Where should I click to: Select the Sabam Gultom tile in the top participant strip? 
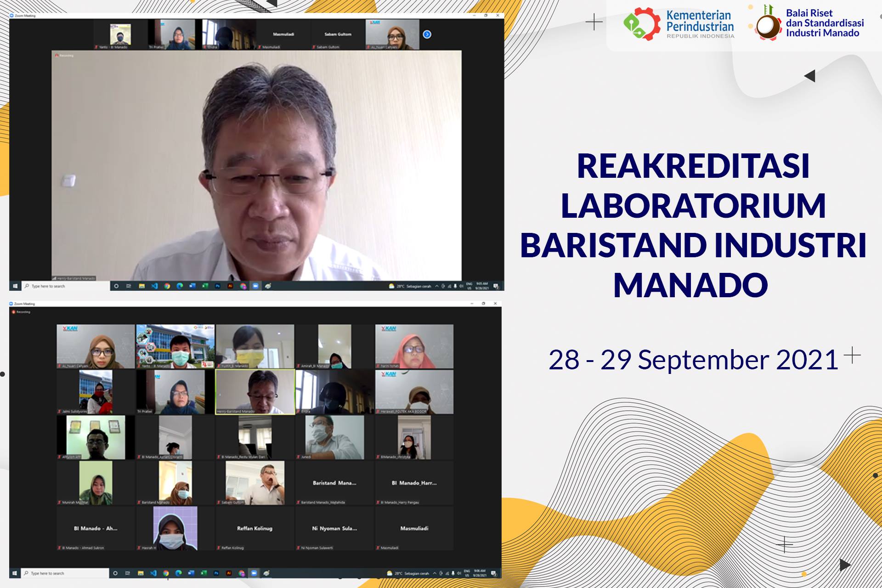(338, 34)
